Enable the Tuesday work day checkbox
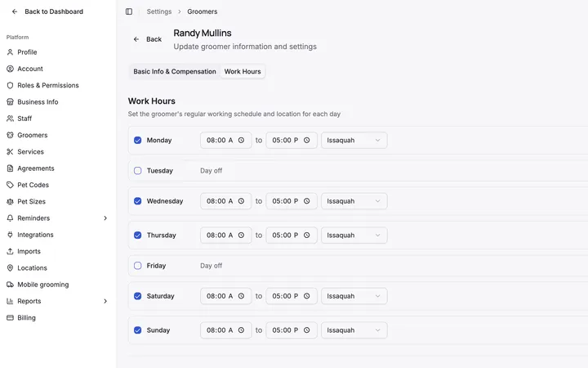This screenshot has height=368, width=588. pyautogui.click(x=138, y=170)
